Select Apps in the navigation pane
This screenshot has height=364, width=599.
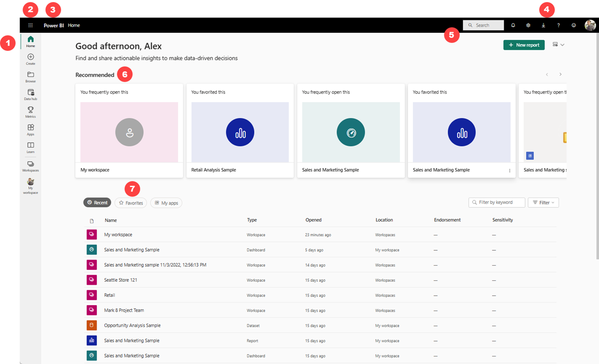[x=30, y=130]
